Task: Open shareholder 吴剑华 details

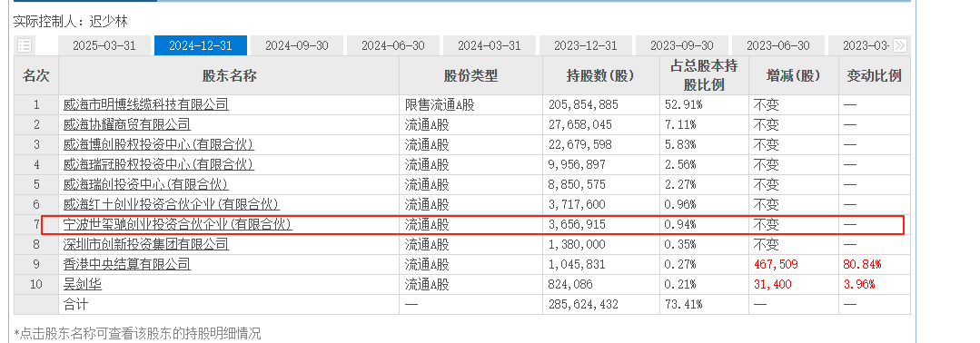Action: click(x=83, y=284)
